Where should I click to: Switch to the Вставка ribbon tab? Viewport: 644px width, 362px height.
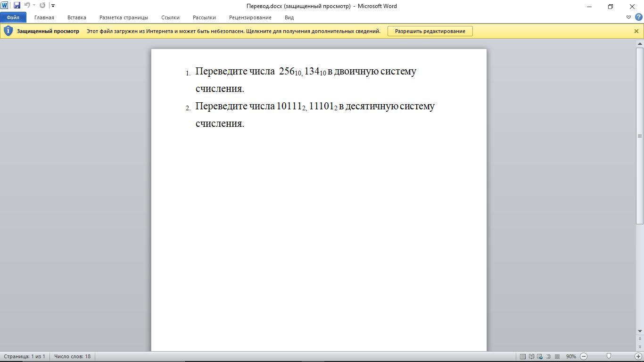(x=76, y=17)
